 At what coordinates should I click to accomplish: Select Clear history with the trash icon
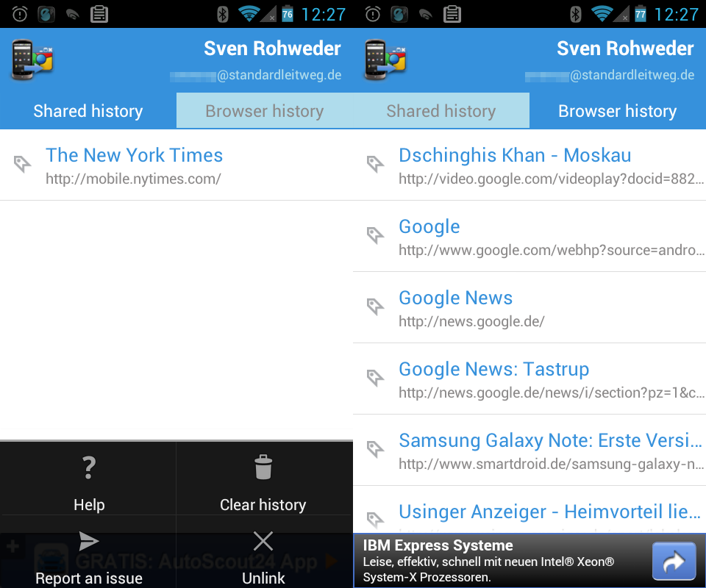click(263, 478)
